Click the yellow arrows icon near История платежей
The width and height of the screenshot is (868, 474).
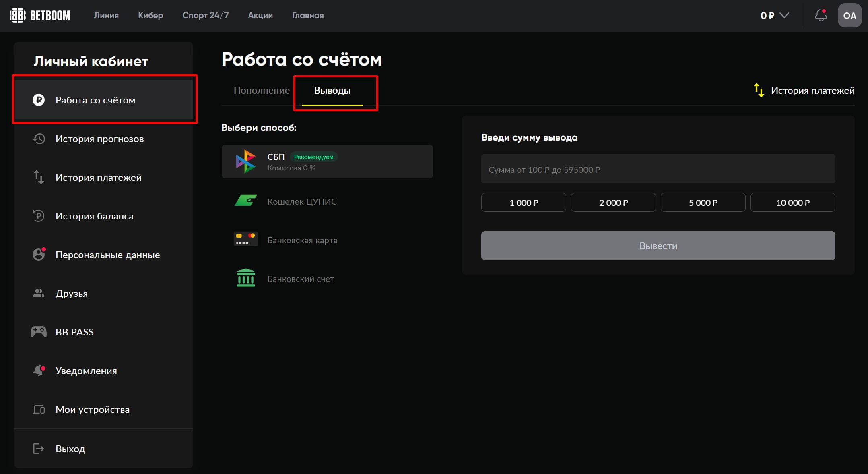[x=759, y=90]
